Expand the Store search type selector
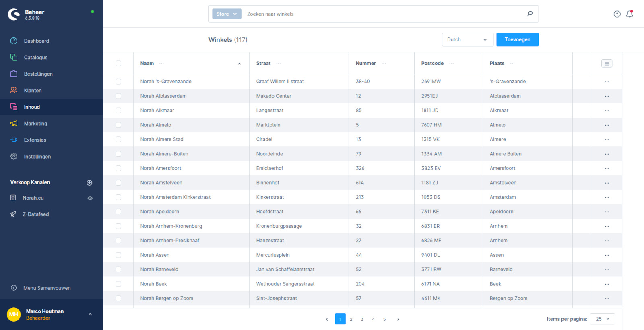The width and height of the screenshot is (644, 330). 227,14
